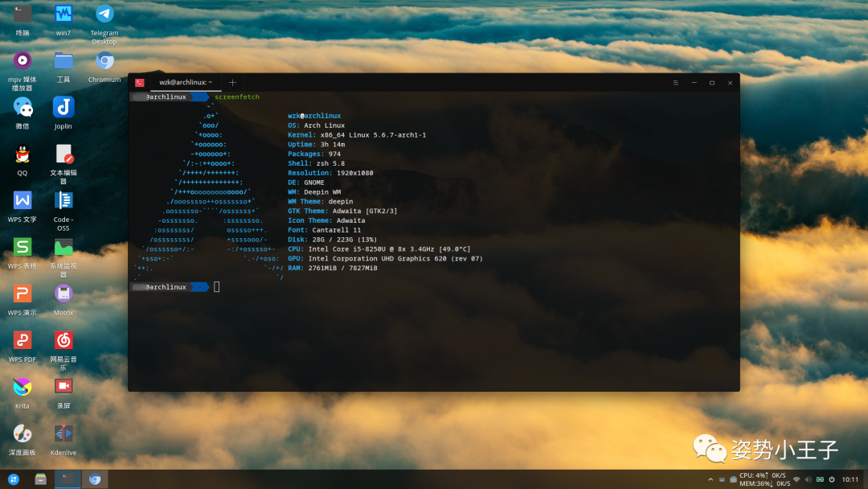Open the terminal hamburger menu

click(x=675, y=82)
